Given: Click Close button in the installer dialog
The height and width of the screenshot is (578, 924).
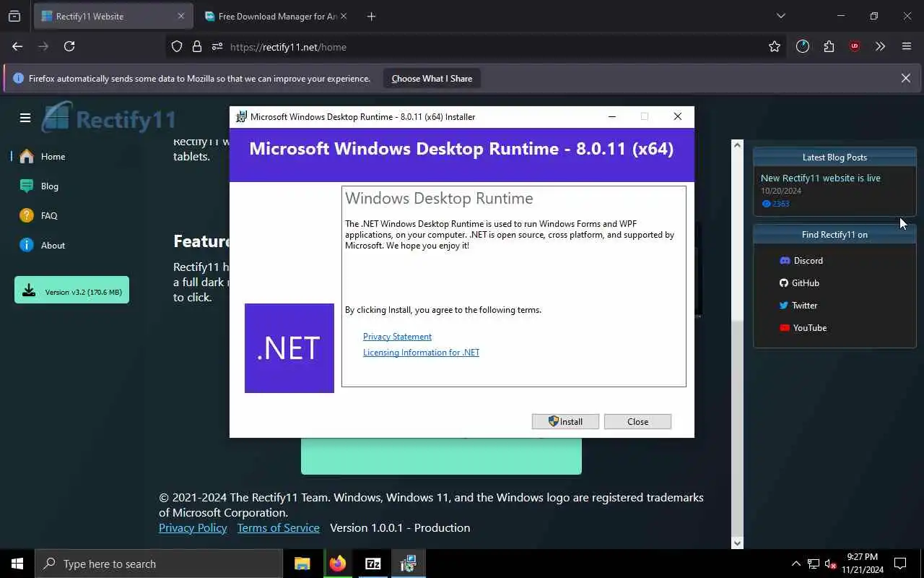Looking at the screenshot, I should 637,421.
